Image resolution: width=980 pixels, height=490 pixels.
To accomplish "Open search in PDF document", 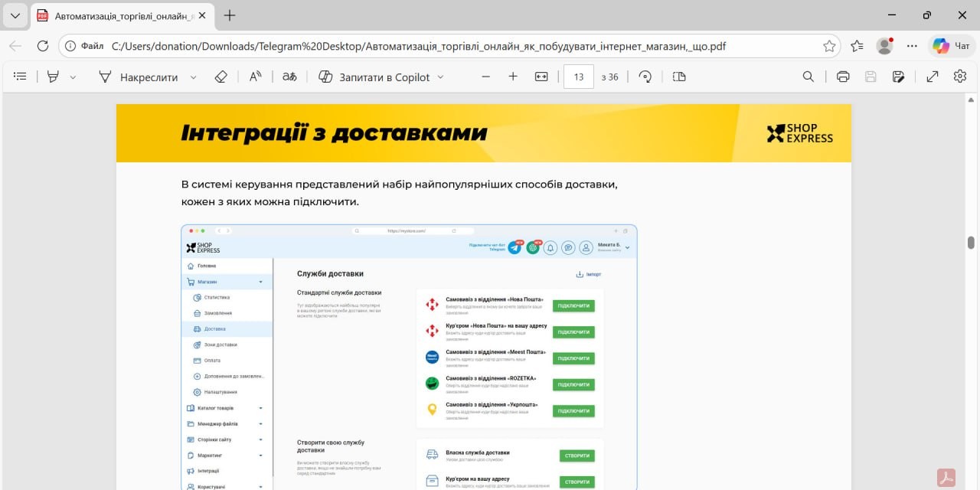I will [808, 77].
